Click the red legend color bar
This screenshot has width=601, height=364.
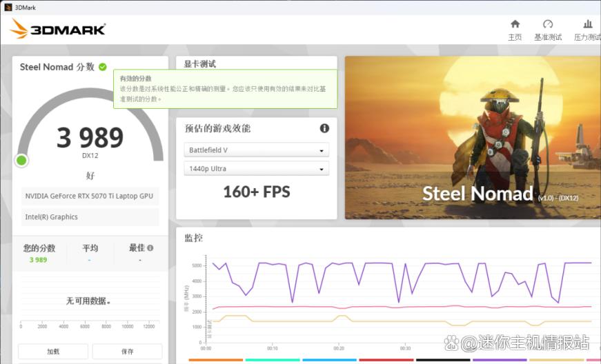(x=386, y=360)
